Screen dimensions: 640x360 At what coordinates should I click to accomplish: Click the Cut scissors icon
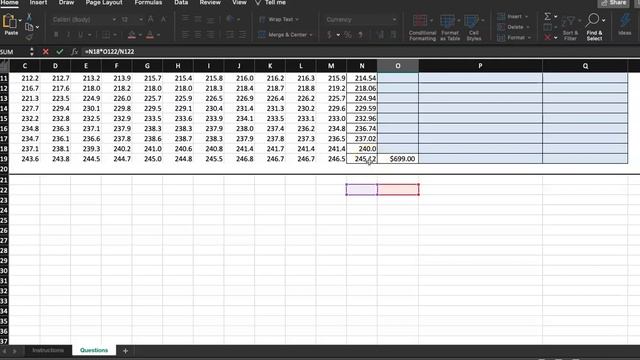pos(29,17)
